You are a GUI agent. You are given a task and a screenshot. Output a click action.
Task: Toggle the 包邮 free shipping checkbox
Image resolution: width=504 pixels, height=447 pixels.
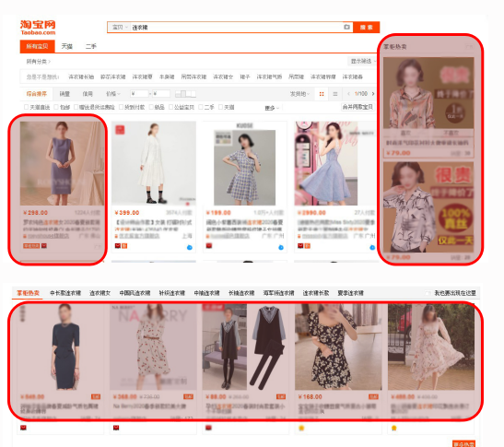pos(56,107)
